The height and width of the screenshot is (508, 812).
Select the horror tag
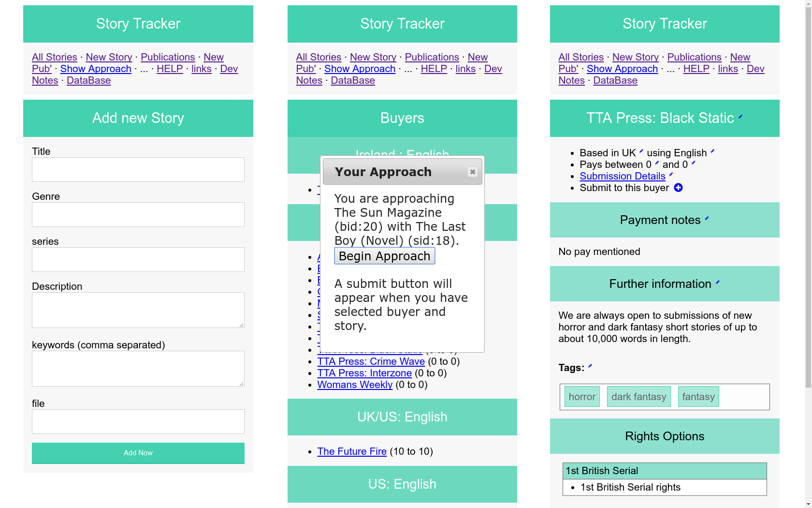[x=582, y=396]
